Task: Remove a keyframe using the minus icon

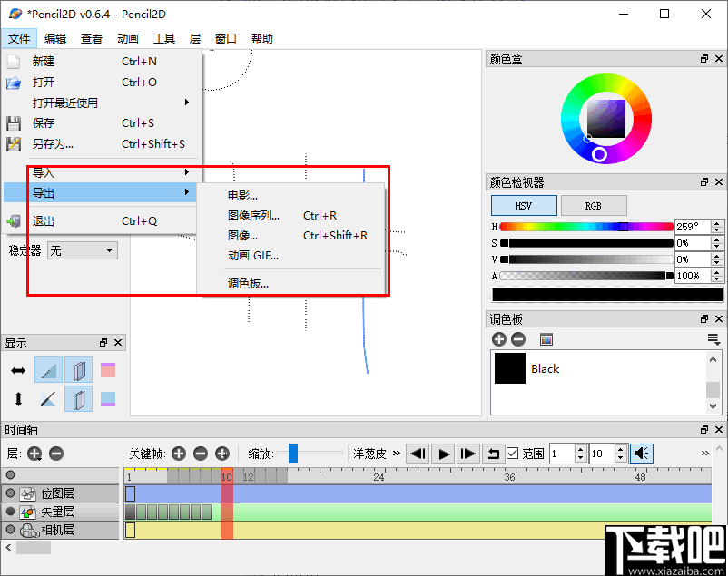Action: (x=200, y=454)
